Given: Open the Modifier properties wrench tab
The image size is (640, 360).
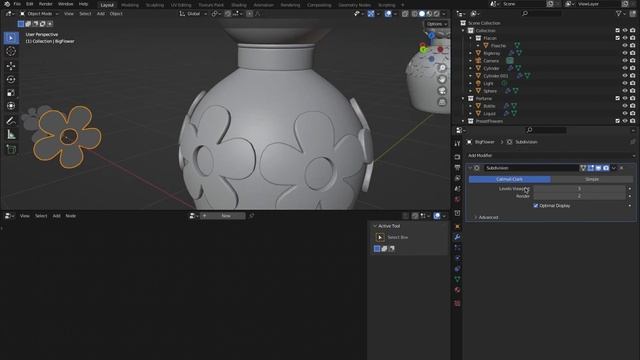Looking at the screenshot, I should 457,237.
